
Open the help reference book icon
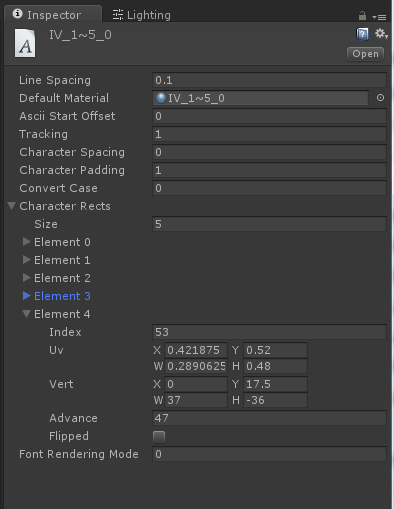[362, 34]
